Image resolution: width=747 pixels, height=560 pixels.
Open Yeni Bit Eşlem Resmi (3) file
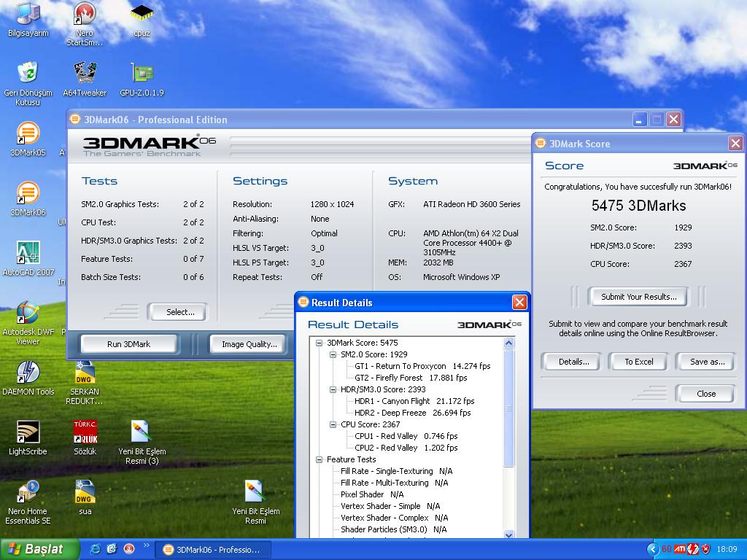(142, 443)
